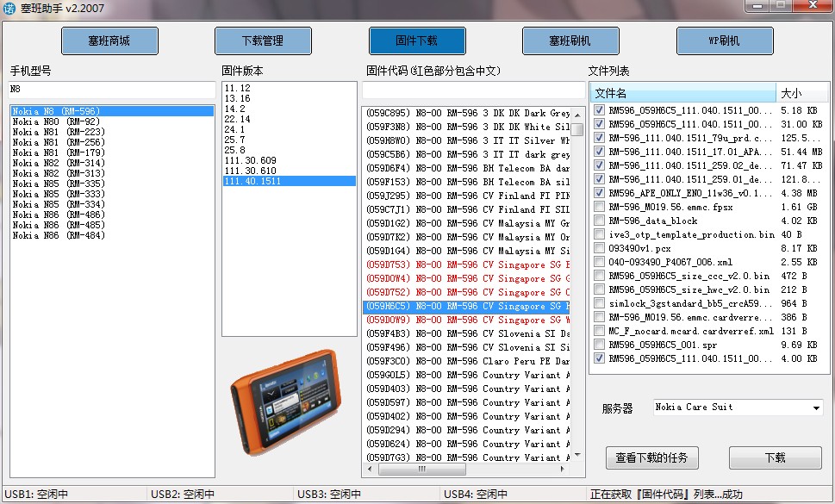The height and width of the screenshot is (504, 835).
Task: Click the app logo icon in title bar
Action: [9, 8]
